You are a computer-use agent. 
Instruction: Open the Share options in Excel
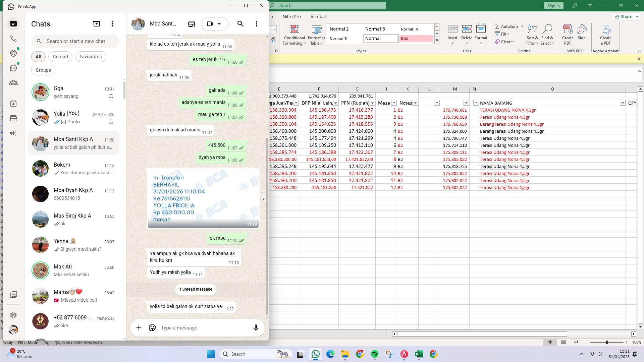coord(625,16)
